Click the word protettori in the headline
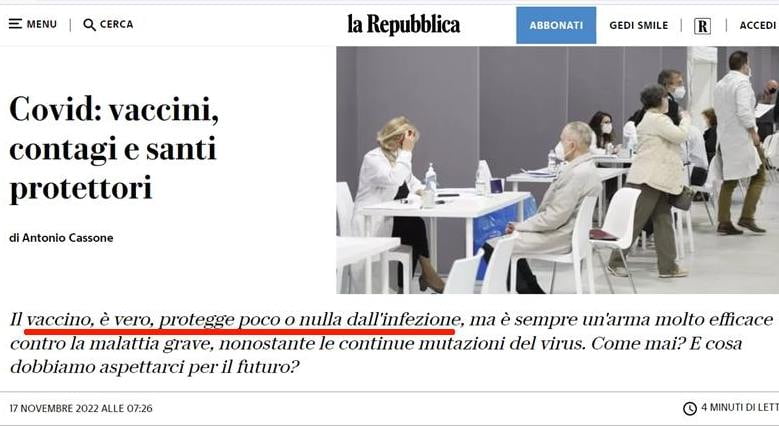 (x=80, y=190)
